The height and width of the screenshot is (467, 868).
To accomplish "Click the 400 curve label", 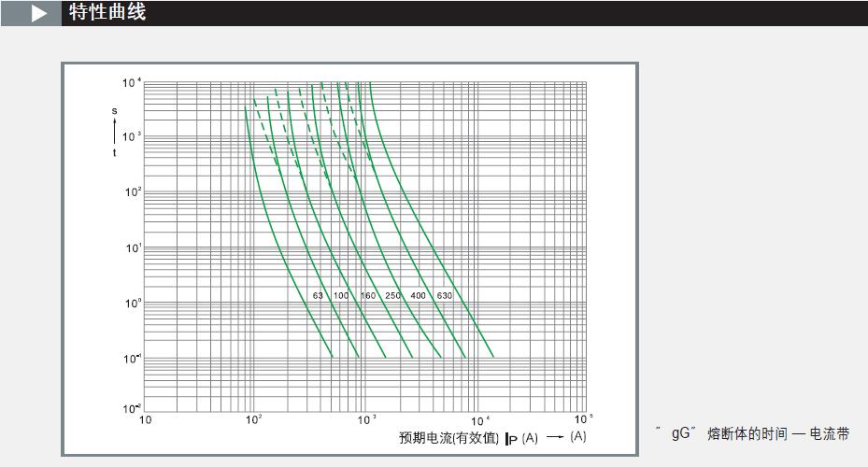I will click(419, 296).
